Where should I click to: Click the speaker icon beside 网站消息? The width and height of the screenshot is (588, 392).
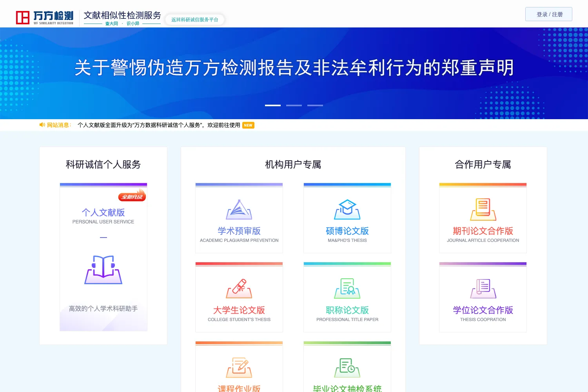pyautogui.click(x=42, y=125)
